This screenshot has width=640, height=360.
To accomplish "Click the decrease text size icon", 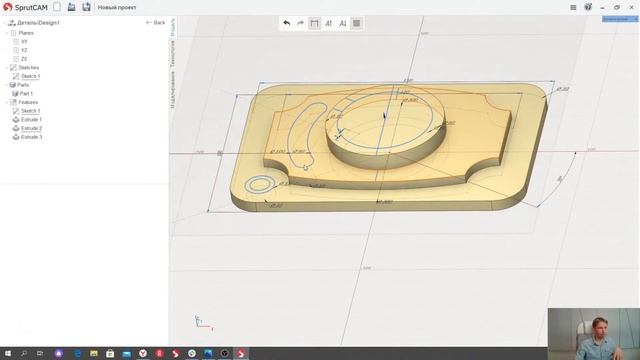I will click(x=342, y=23).
